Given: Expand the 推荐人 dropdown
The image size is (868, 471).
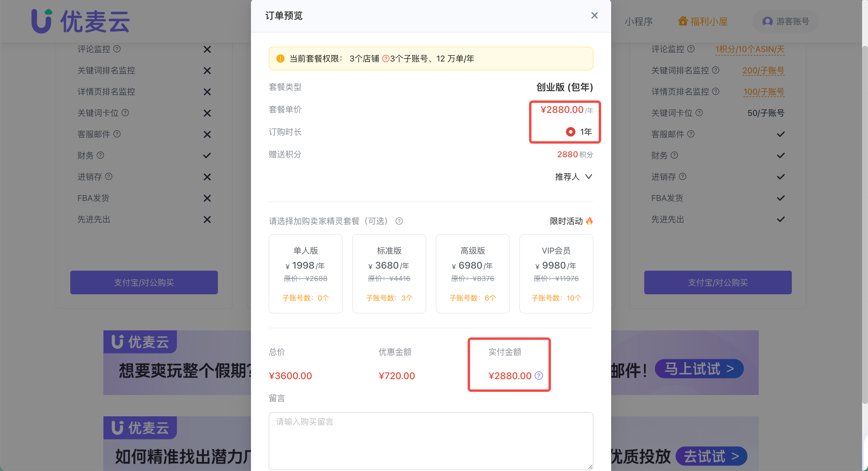Looking at the screenshot, I should tap(573, 177).
